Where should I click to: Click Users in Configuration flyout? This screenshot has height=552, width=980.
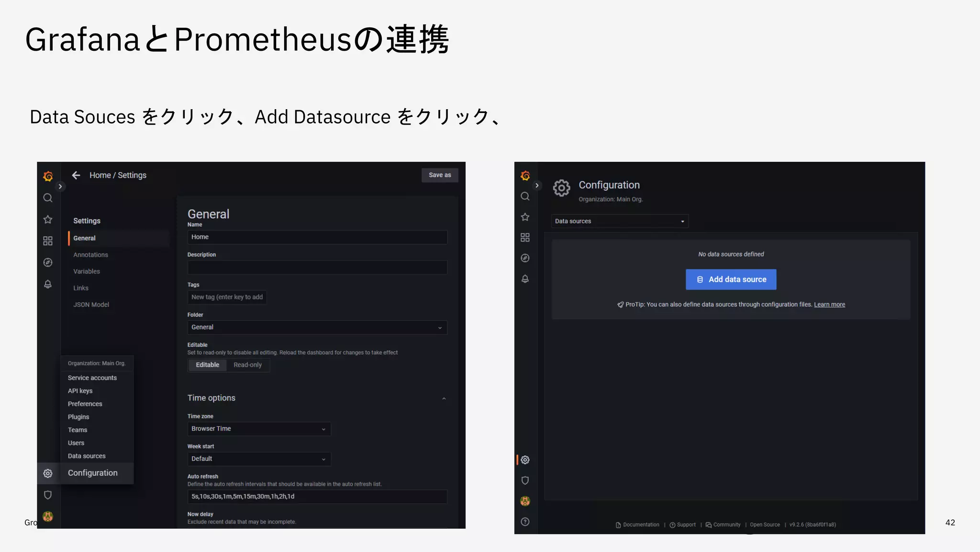tap(76, 443)
